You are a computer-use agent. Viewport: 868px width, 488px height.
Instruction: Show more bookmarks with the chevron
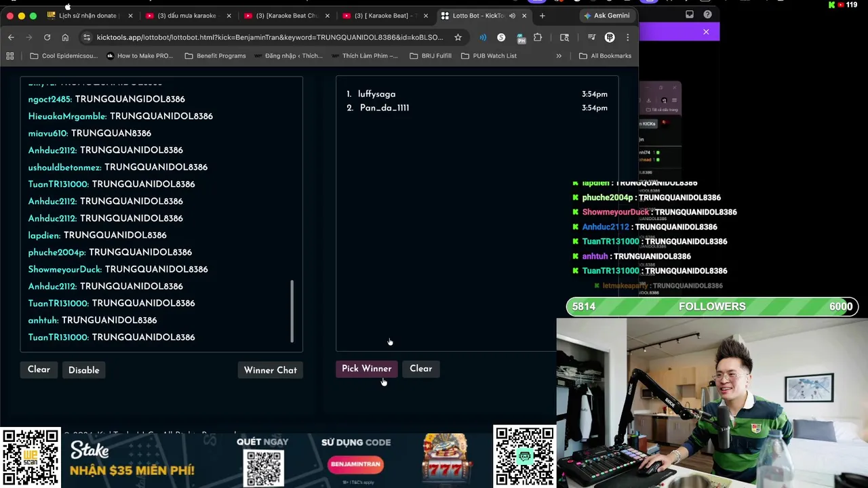coord(559,56)
